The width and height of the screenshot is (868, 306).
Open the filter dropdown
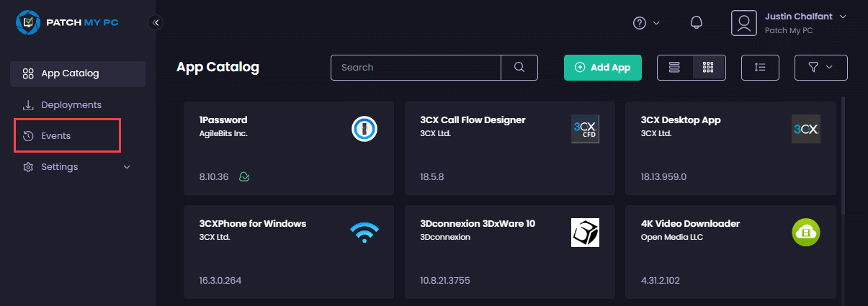pyautogui.click(x=820, y=67)
